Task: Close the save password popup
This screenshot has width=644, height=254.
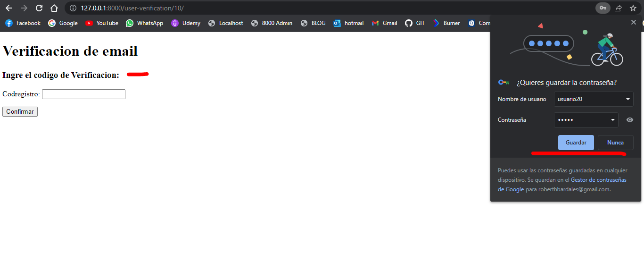Action: pos(633,22)
